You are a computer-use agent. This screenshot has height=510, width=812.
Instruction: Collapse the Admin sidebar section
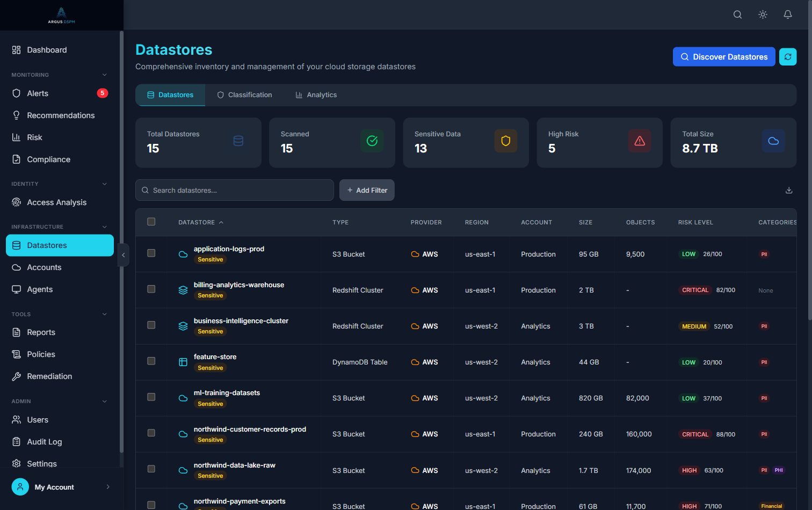[105, 401]
